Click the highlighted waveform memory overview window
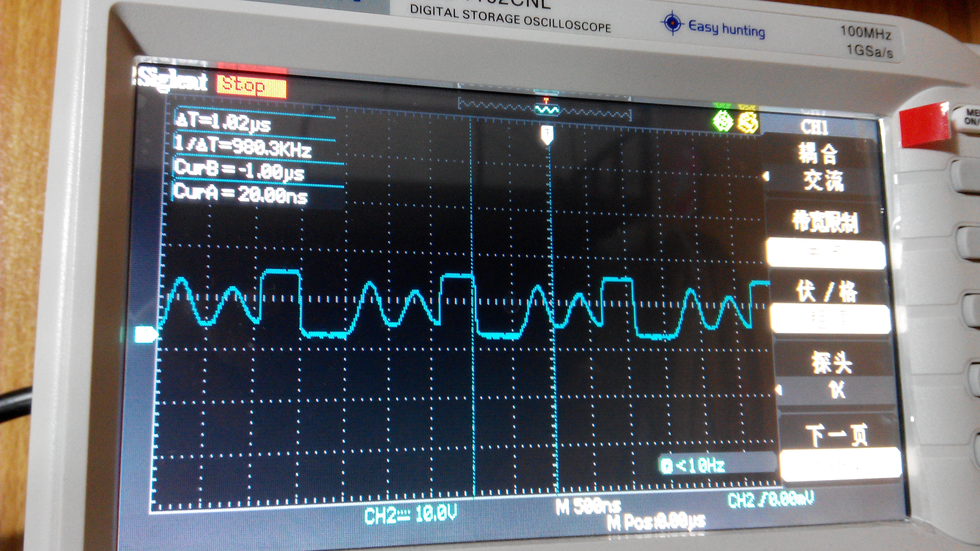 [x=547, y=110]
